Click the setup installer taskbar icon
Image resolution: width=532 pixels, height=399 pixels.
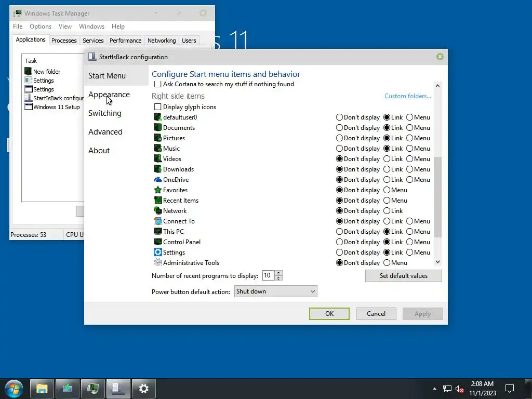click(67, 389)
